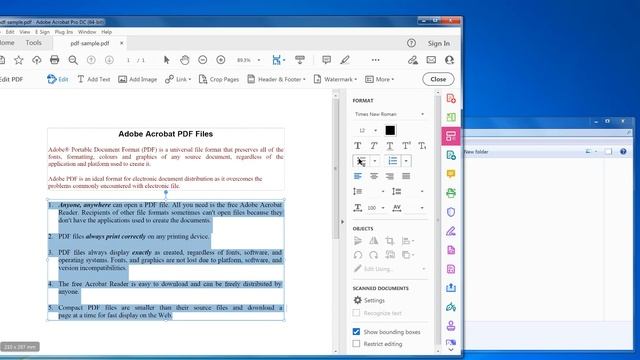Click Crop Pages tool

(x=219, y=79)
